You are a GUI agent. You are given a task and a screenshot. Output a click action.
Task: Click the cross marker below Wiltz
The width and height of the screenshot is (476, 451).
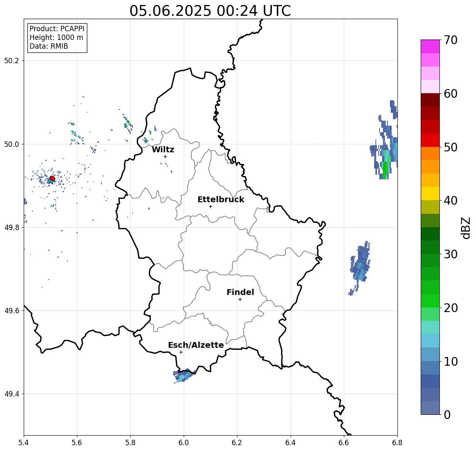pos(165,157)
